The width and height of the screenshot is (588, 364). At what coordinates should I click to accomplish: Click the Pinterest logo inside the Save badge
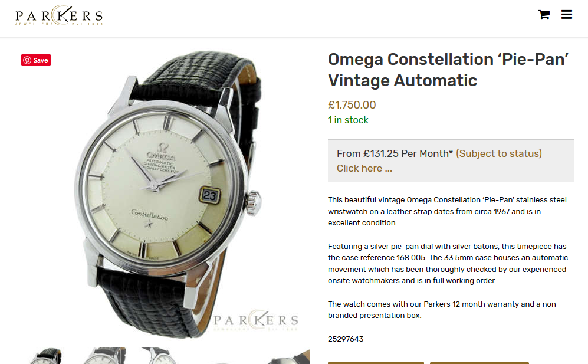coord(27,60)
